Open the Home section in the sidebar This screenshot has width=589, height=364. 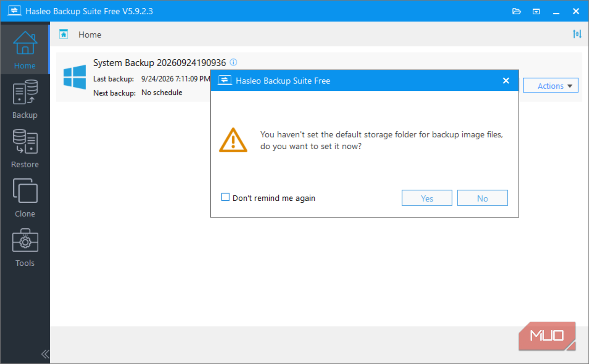25,50
